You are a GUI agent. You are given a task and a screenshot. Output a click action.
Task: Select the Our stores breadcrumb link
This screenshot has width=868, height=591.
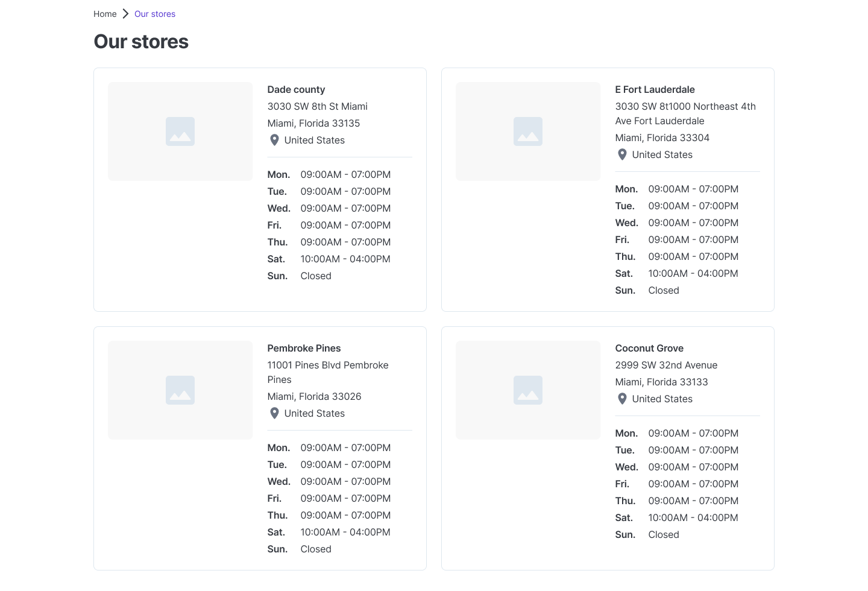click(x=155, y=13)
